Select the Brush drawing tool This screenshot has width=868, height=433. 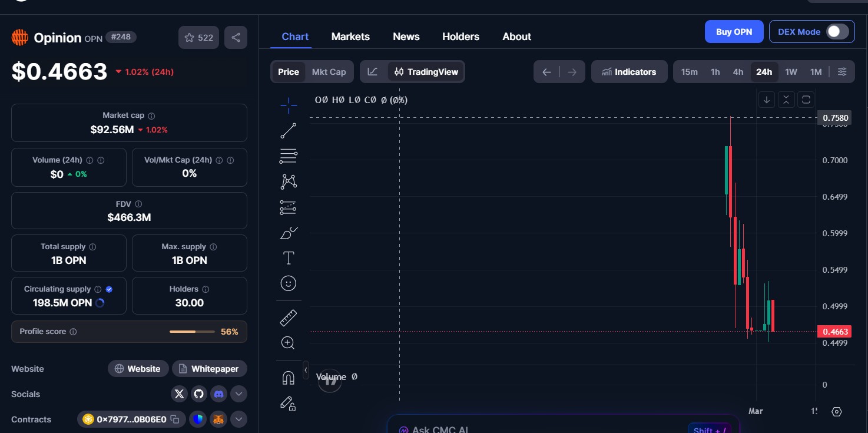(x=288, y=232)
